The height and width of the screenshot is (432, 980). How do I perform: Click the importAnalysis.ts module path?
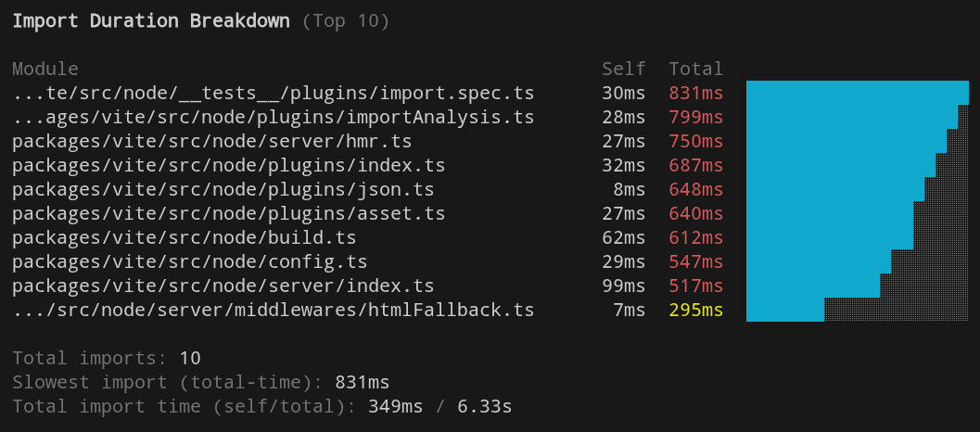tap(273, 117)
